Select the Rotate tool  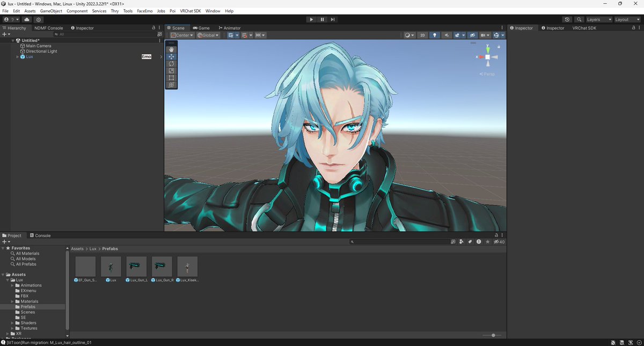point(171,63)
